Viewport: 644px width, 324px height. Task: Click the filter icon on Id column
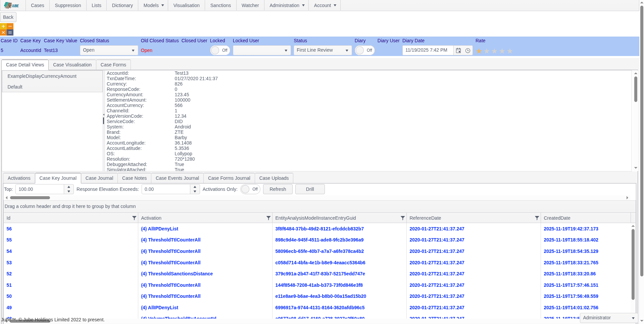[x=134, y=218]
